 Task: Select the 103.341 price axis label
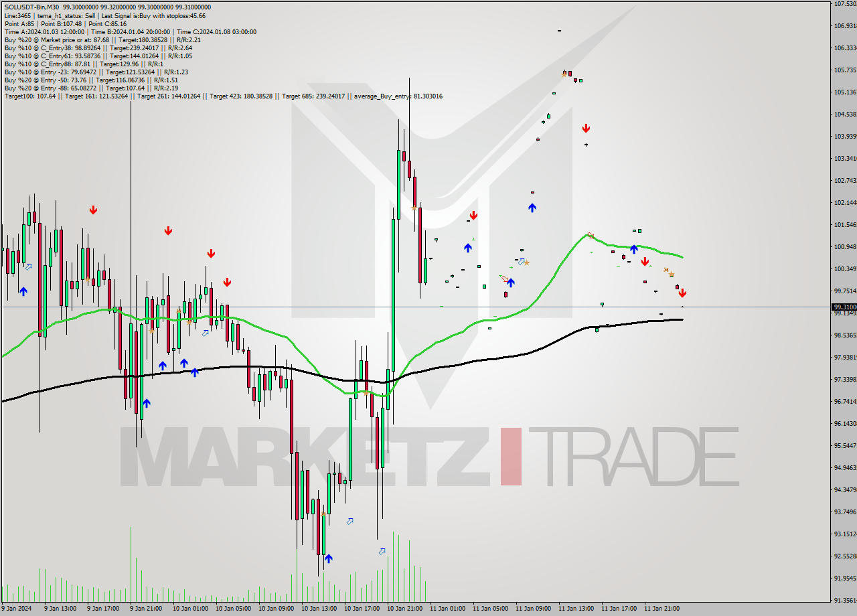(845, 158)
